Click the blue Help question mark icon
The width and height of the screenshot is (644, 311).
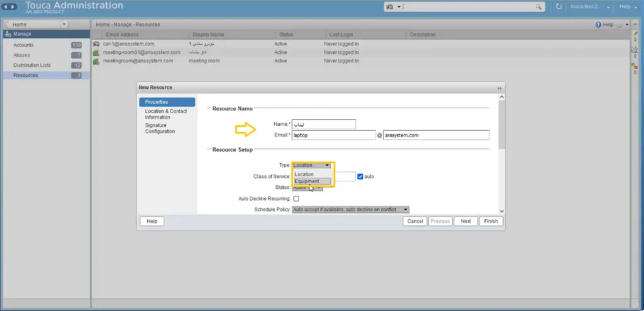coord(598,25)
